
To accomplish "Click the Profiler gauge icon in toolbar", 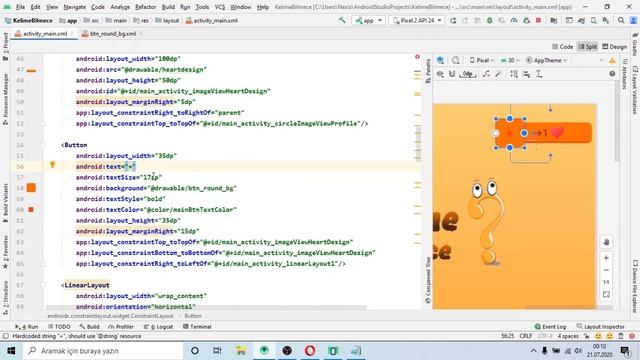I will point(514,20).
